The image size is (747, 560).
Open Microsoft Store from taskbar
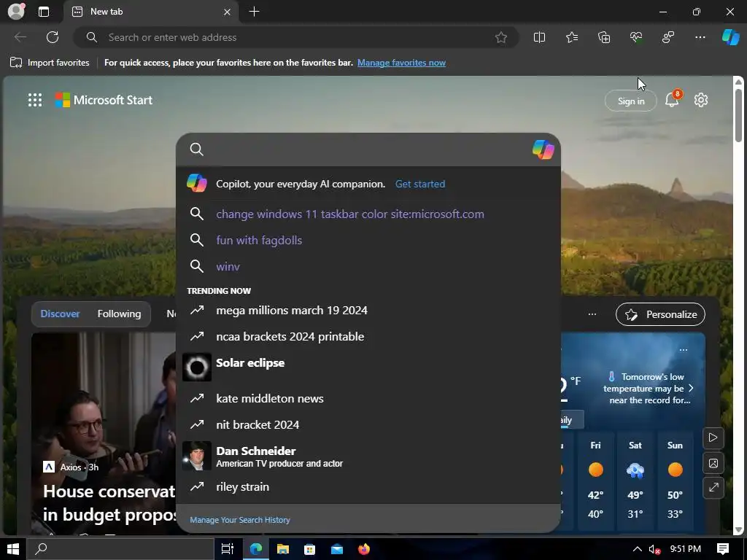point(309,549)
